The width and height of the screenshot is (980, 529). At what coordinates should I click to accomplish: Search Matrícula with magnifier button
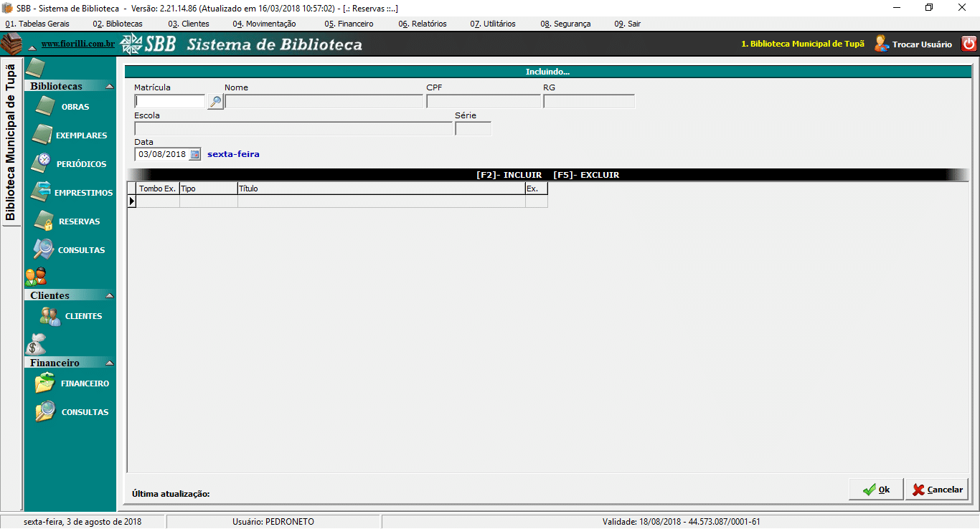(x=215, y=102)
